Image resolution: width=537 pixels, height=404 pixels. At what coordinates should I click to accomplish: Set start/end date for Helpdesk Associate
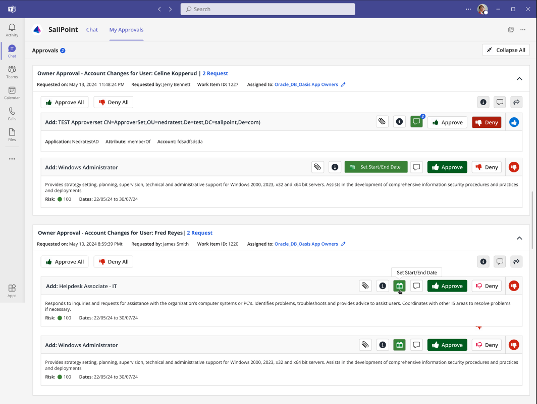pyautogui.click(x=399, y=286)
